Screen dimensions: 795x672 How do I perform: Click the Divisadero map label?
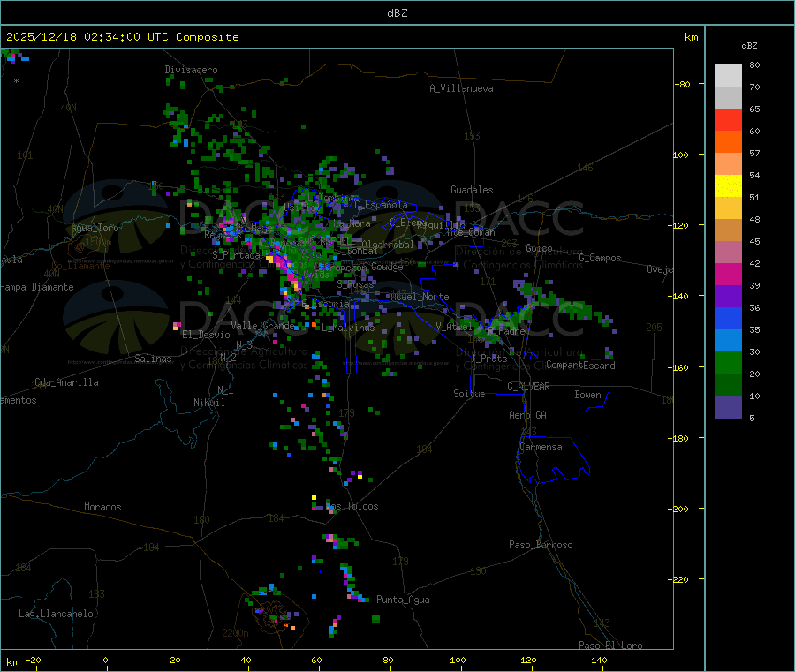coord(191,70)
